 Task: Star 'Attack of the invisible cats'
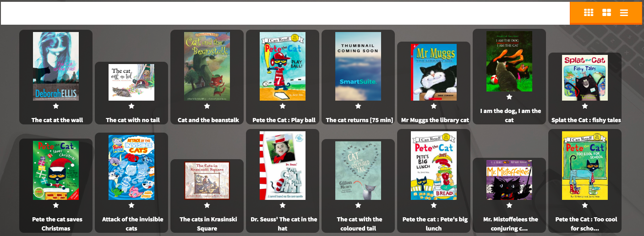click(131, 205)
